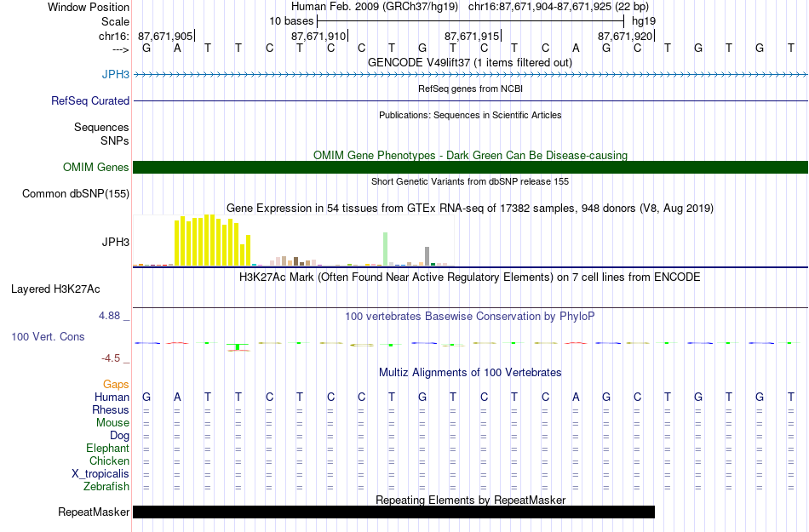Click the -4.5 PhyloP lower limit value
The height and width of the screenshot is (532, 809).
point(111,358)
